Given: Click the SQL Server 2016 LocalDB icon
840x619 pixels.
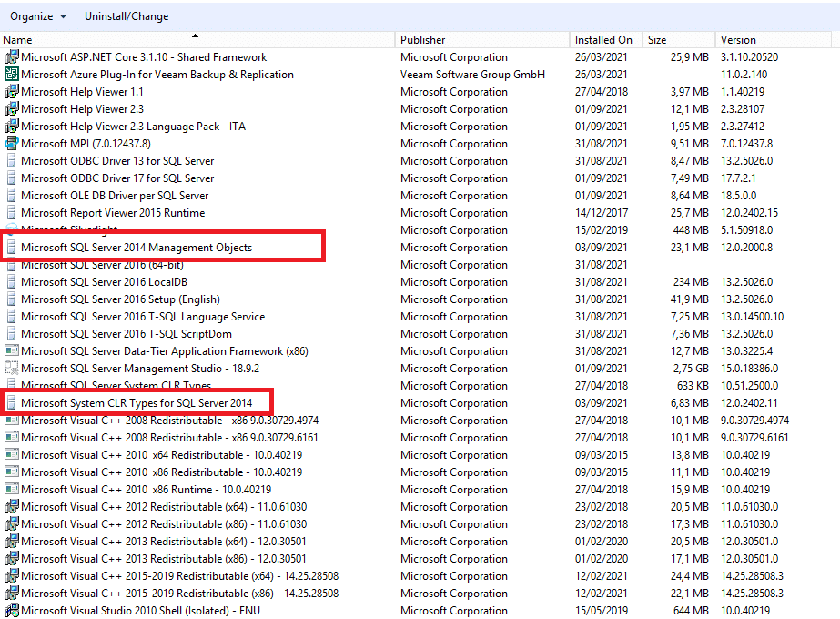Looking at the screenshot, I should [x=11, y=282].
